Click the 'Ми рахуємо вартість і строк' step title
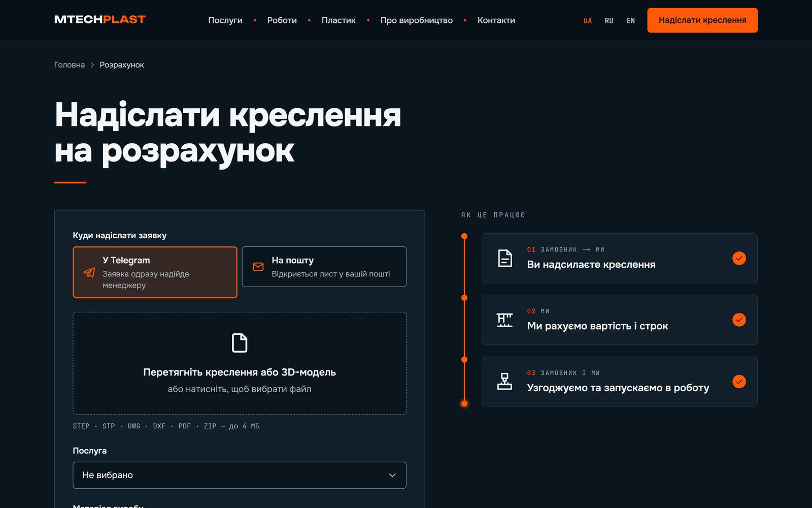Screen dimensions: 812x508 pos(597,326)
